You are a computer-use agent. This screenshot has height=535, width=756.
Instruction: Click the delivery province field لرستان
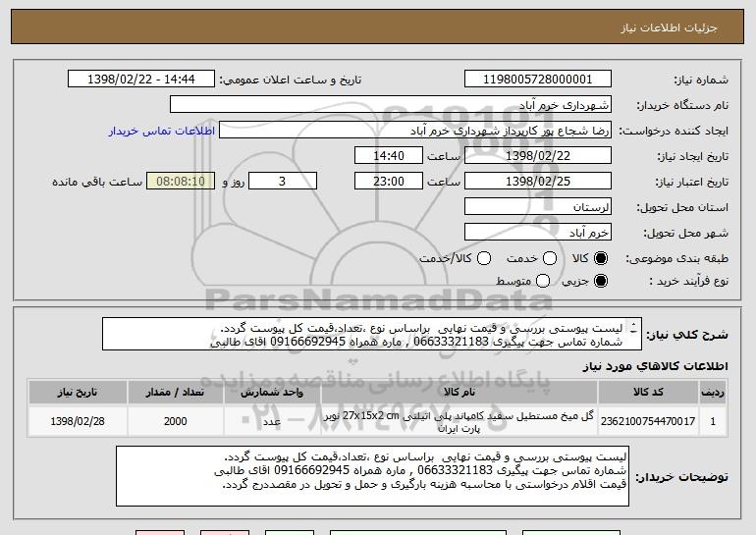click(538, 207)
